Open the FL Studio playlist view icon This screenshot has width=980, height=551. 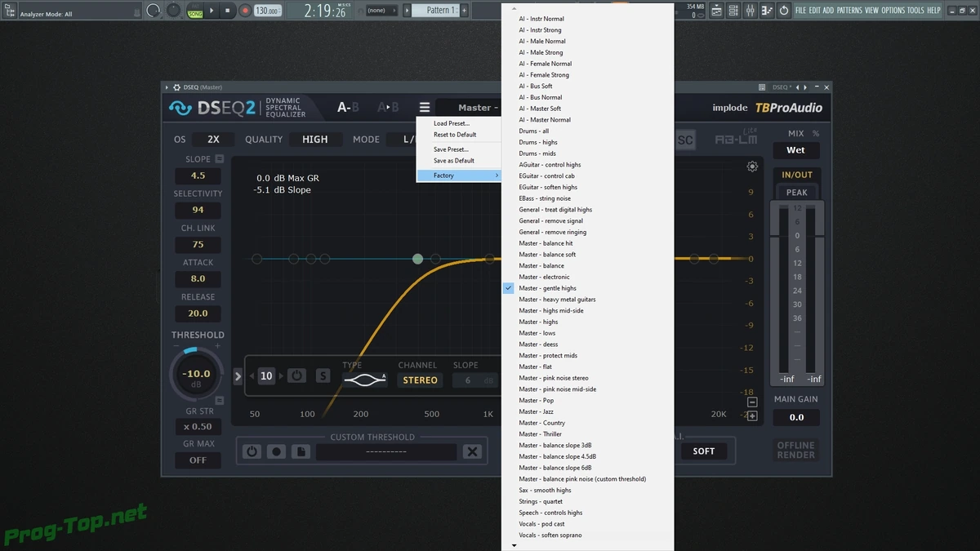coord(716,11)
